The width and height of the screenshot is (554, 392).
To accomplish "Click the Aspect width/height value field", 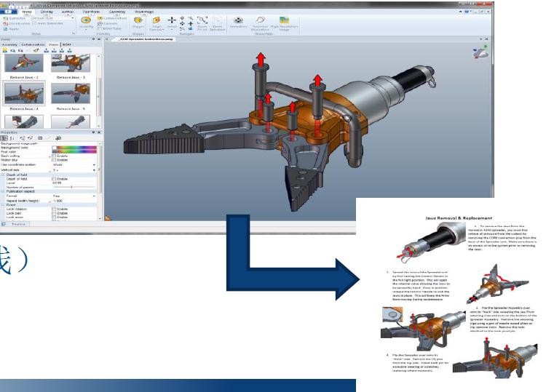I will pos(74,201).
